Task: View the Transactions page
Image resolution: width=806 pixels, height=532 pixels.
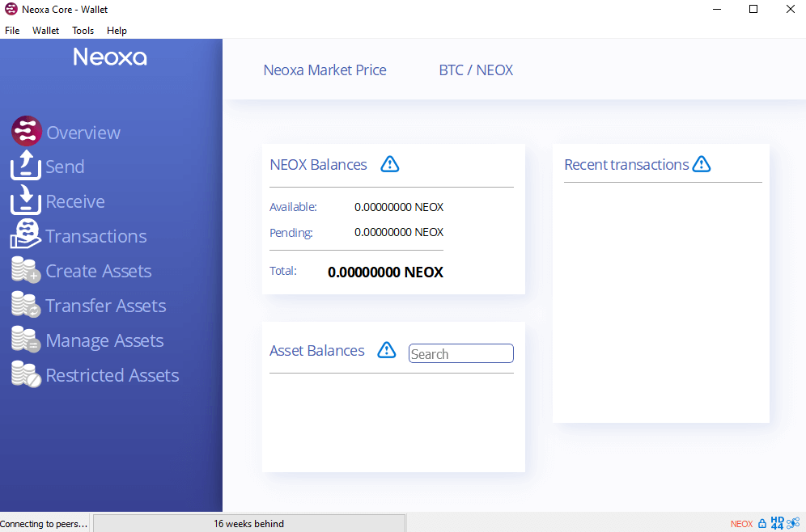Action: click(x=96, y=236)
